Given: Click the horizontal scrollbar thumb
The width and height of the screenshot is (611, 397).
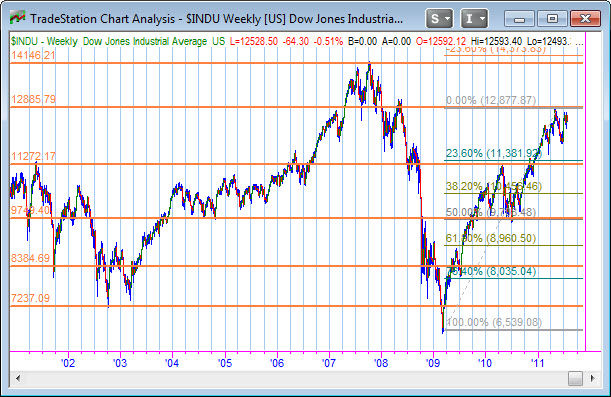Looking at the screenshot, I should click(x=576, y=378).
